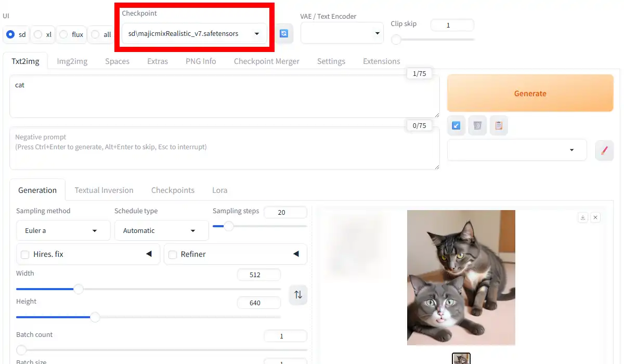
Task: Click the Sampling steps number field
Action: click(285, 212)
